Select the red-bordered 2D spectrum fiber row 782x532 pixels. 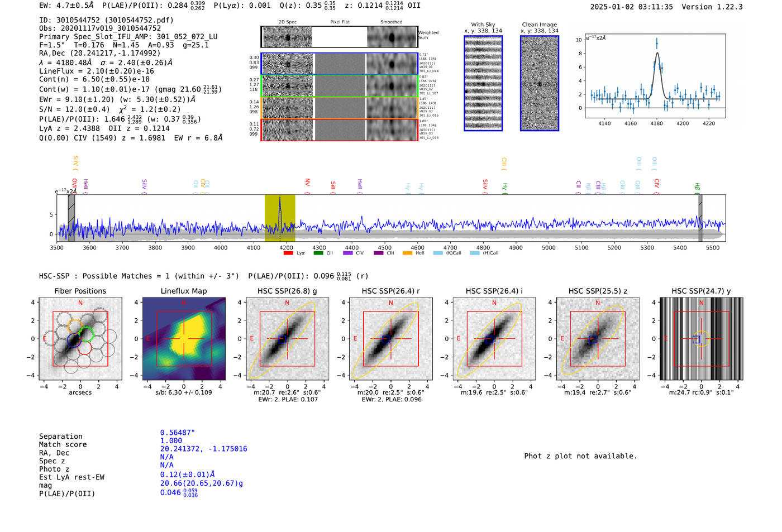coord(340,130)
